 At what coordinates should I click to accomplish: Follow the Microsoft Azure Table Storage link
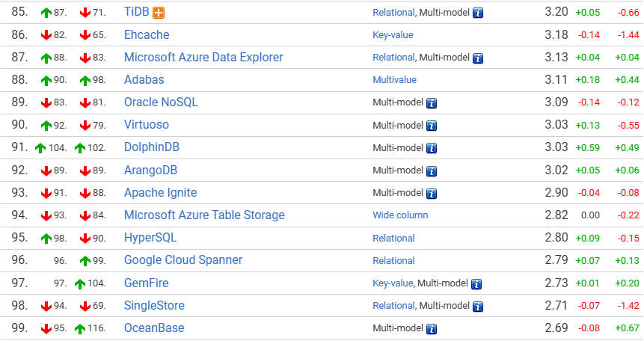204,215
